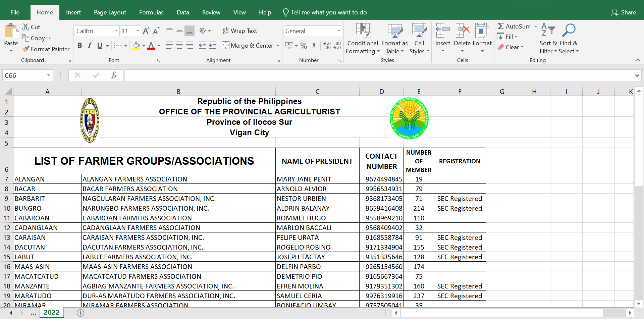Select the 2022 sheet tab
644x319 pixels.
click(52, 313)
